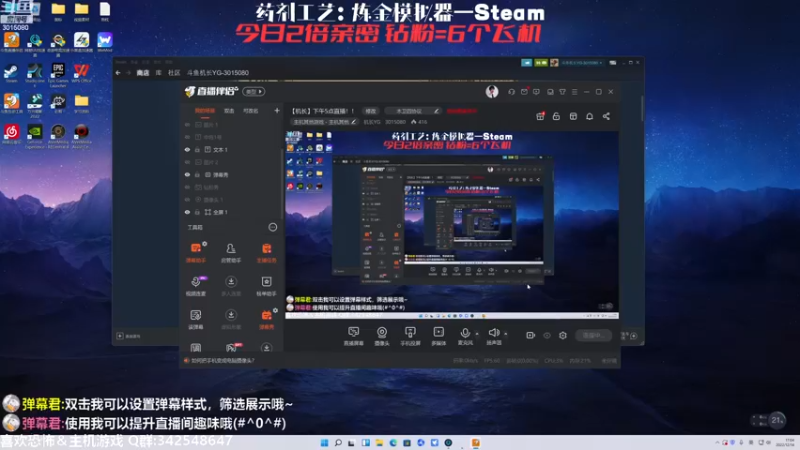The image size is (800, 450).
Task: Open the WPS Office desktop shortcut
Action: [x=81, y=73]
